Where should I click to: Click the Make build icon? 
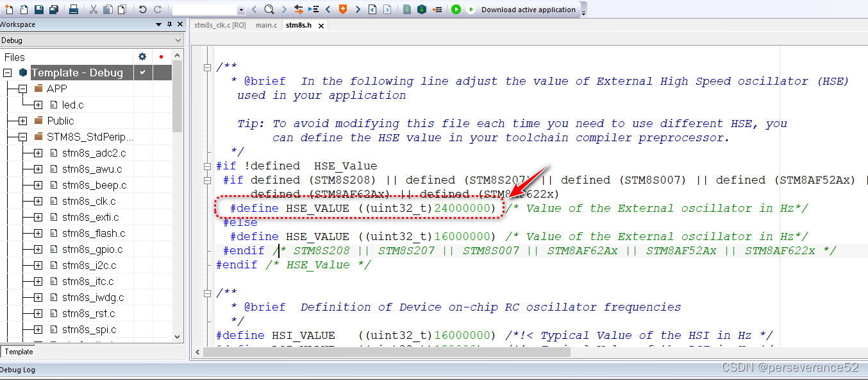pyautogui.click(x=422, y=10)
